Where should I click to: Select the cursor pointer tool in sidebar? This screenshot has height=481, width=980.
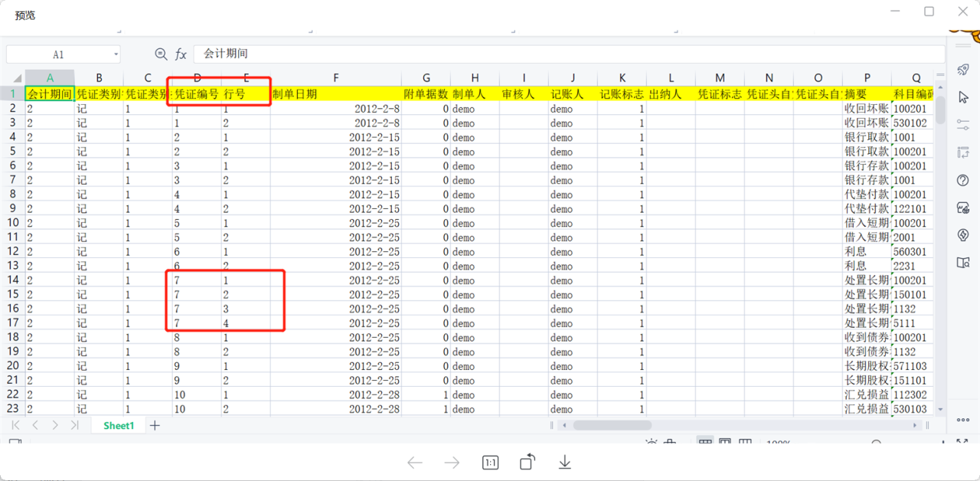click(963, 97)
